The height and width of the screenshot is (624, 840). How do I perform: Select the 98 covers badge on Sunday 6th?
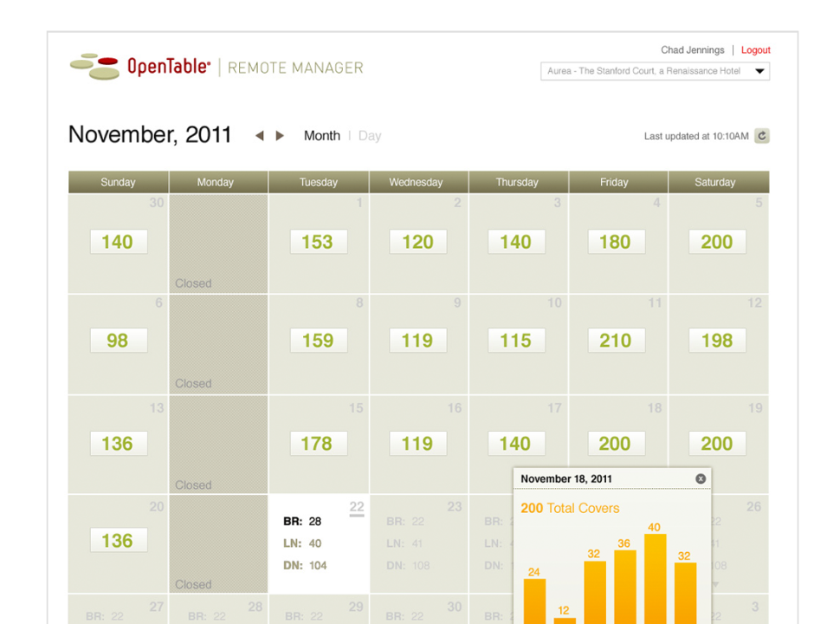coord(118,341)
